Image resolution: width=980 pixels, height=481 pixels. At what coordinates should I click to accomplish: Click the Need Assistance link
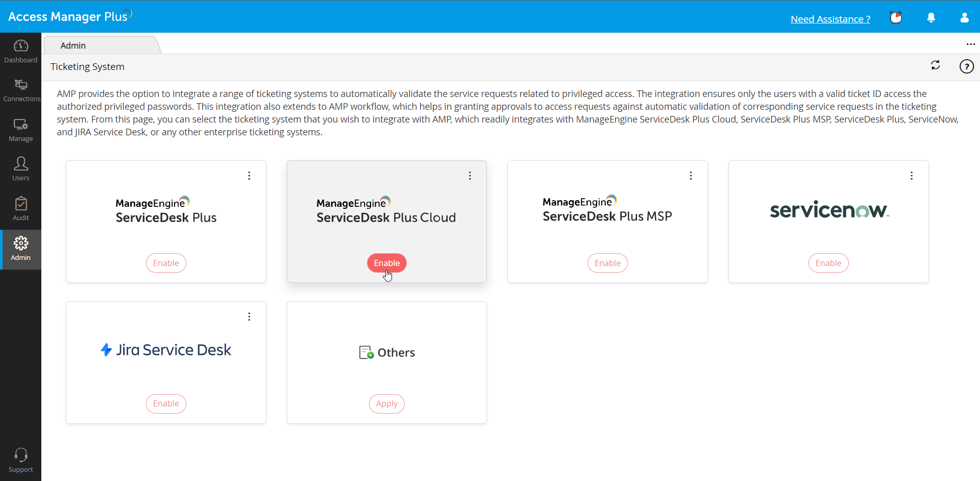tap(830, 19)
